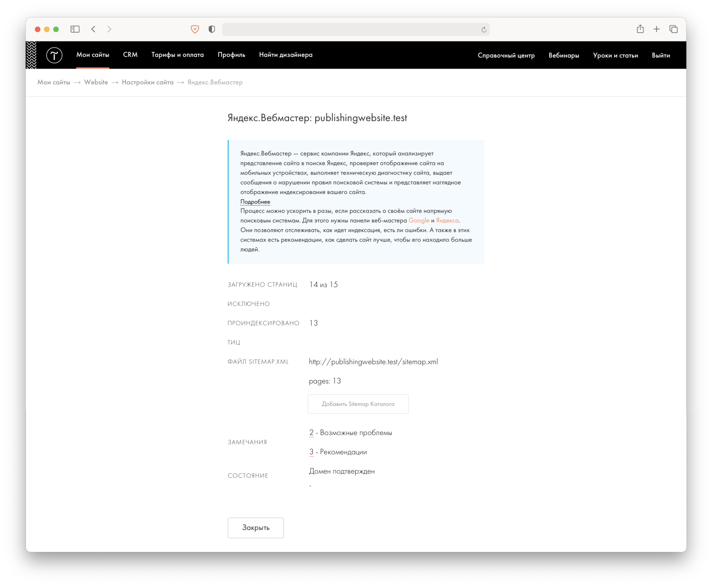
Task: Follow the Google webmaster link
Action: pos(419,220)
